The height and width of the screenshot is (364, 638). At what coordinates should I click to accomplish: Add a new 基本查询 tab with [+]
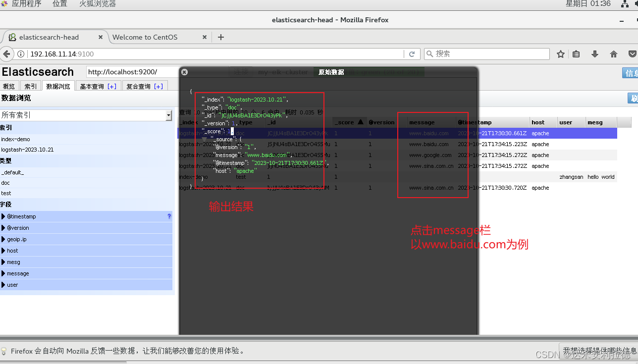pos(112,86)
